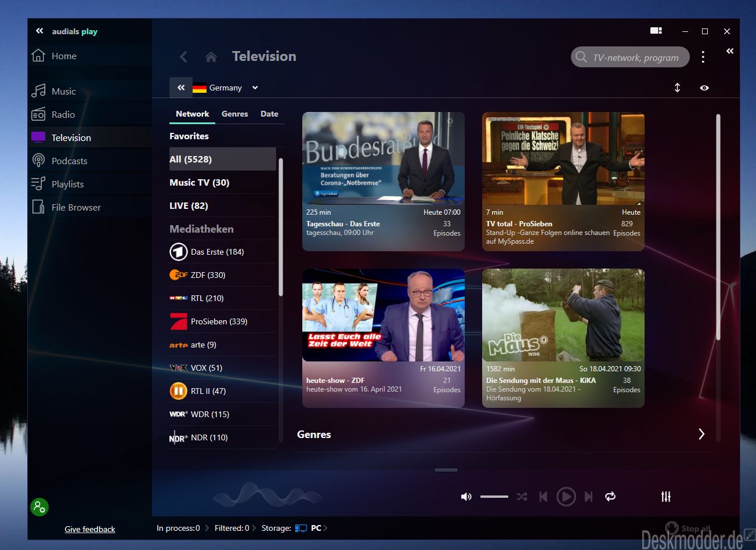The width and height of the screenshot is (756, 550).
Task: Open Home in the sidebar
Action: (90, 56)
